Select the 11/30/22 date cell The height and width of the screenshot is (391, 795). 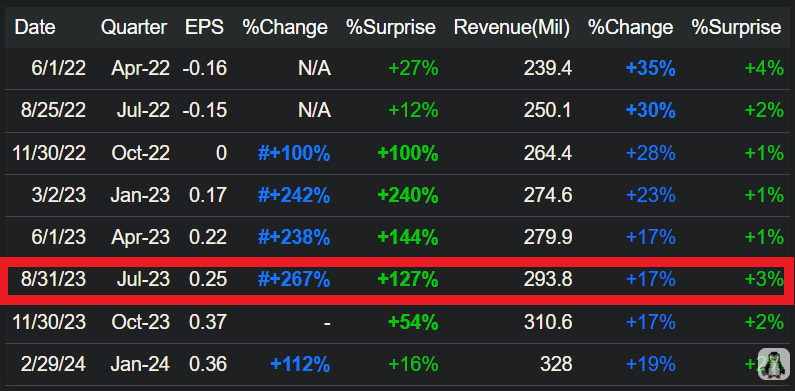tap(49, 153)
